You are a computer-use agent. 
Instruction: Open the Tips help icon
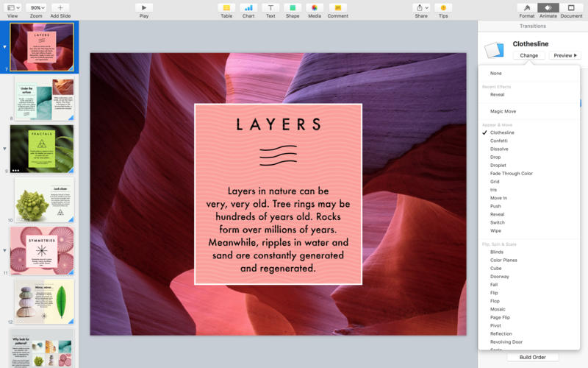(443, 7)
